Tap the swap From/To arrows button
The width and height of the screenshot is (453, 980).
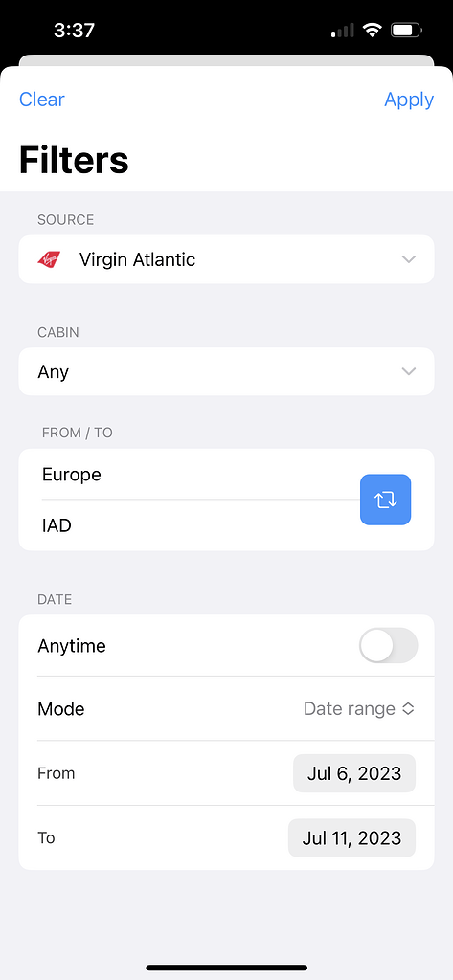(x=385, y=500)
